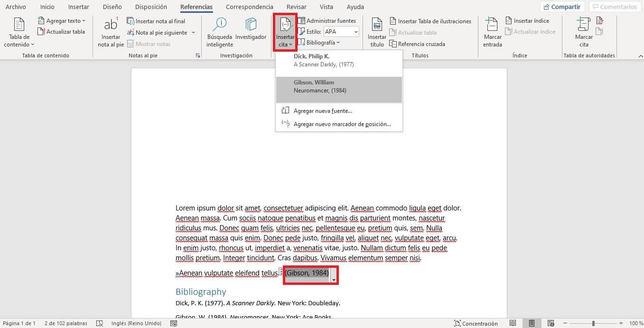Click the Compartir button

coord(562,7)
